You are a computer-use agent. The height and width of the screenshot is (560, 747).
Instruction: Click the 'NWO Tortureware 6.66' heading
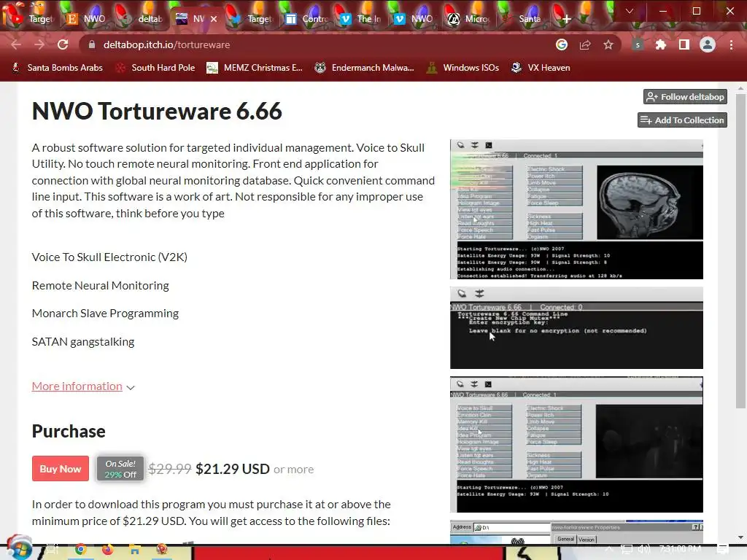point(157,111)
